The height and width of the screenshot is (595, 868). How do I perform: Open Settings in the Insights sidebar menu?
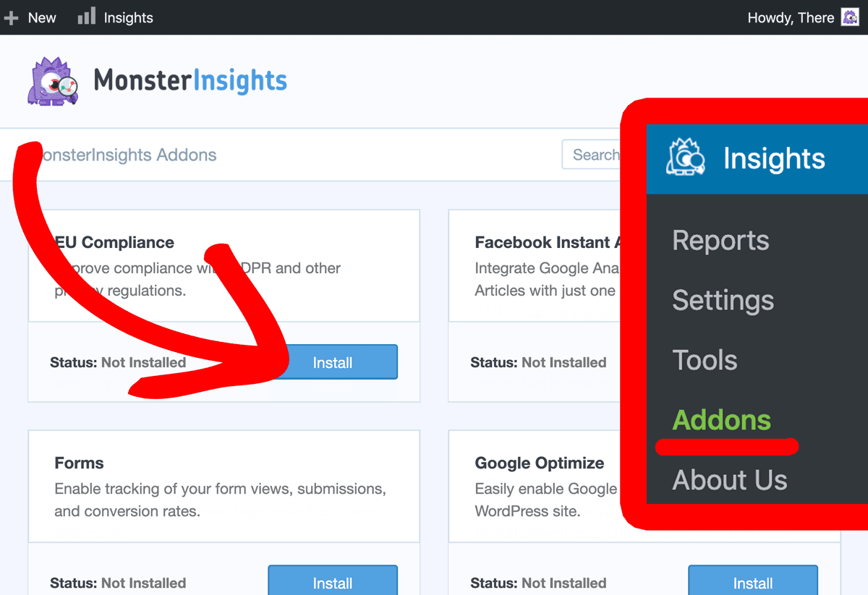[x=723, y=301]
